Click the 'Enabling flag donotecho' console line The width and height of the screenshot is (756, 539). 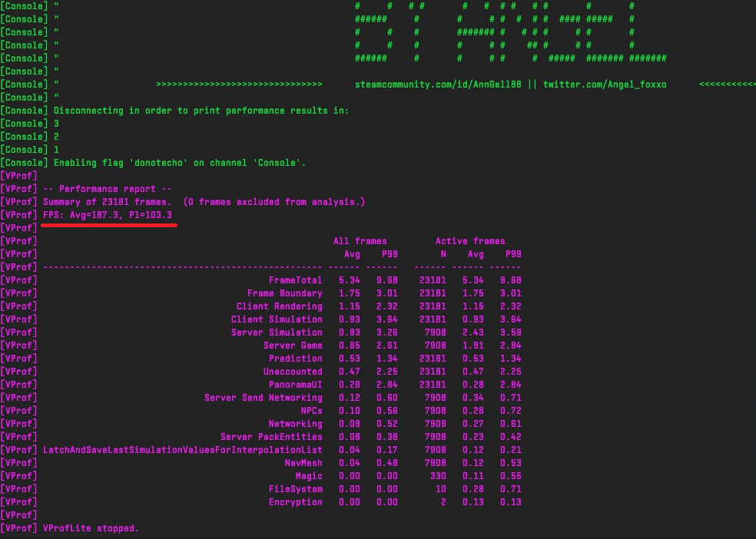point(180,163)
